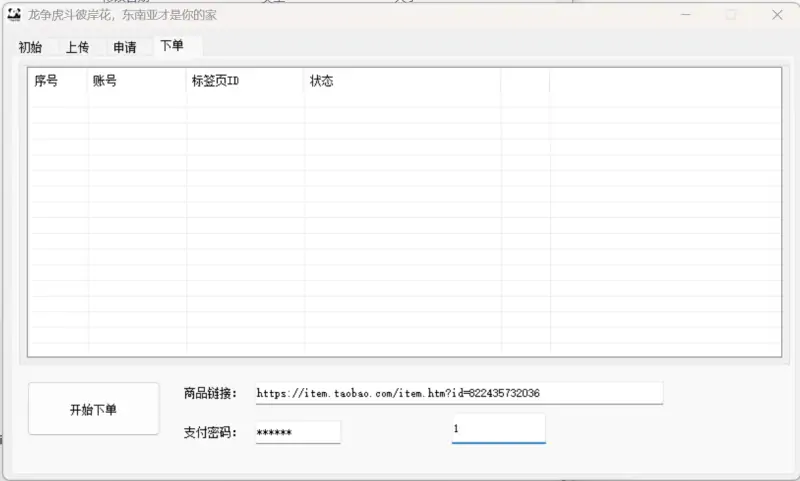The height and width of the screenshot is (481, 800).
Task: Click the quantity field showing 1
Action: coord(498,428)
